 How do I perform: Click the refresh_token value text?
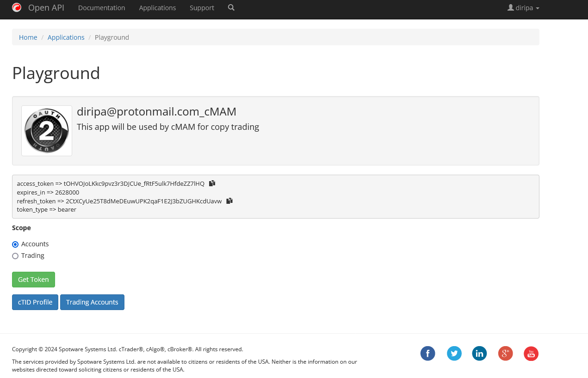pos(144,201)
